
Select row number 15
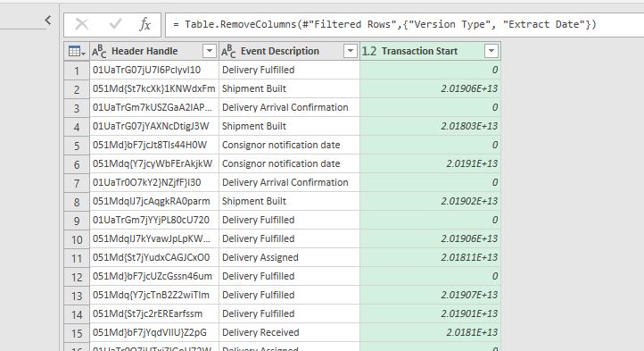pos(77,333)
